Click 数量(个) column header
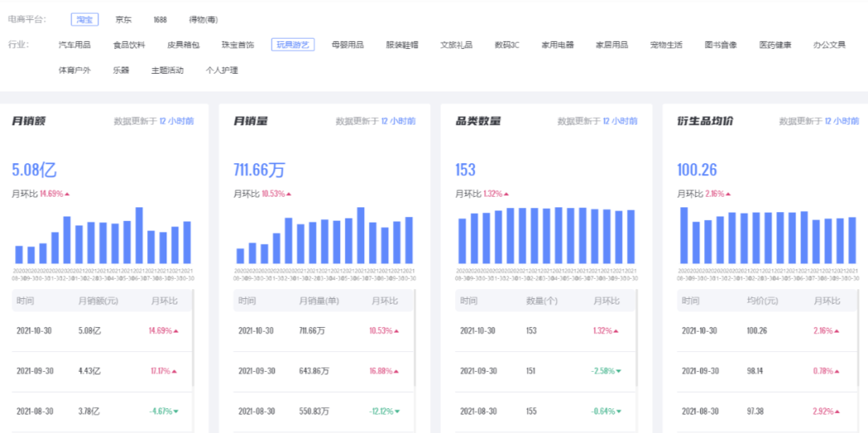 542,300
